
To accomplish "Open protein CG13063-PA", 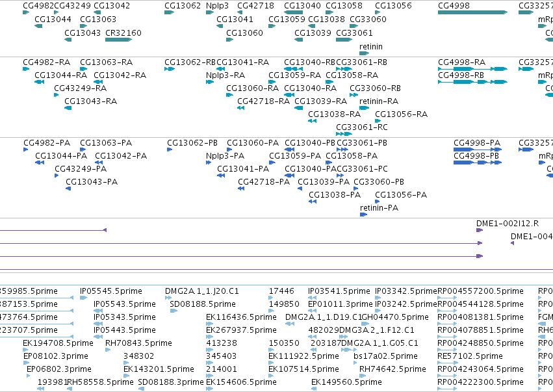I will 106,143.
